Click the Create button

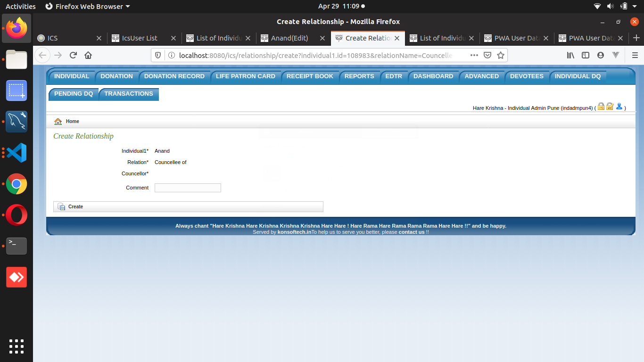tap(75, 206)
